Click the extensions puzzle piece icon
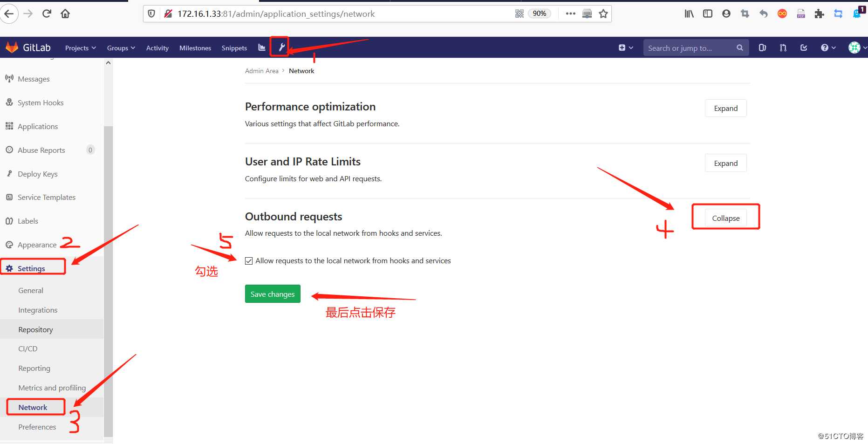Screen dimensions: 868x444 (x=820, y=14)
